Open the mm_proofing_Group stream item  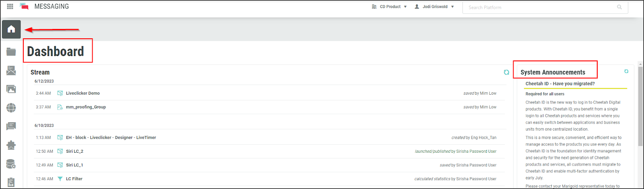(86, 107)
